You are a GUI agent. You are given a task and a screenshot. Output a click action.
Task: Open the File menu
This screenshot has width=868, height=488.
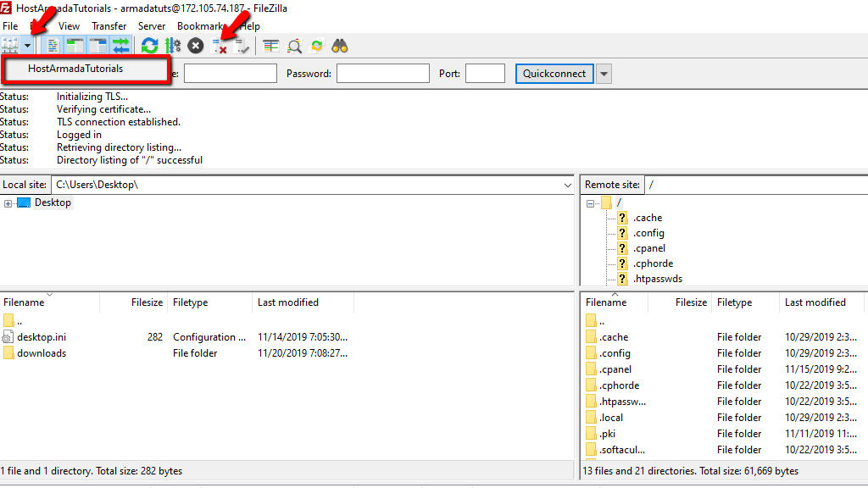[10, 26]
